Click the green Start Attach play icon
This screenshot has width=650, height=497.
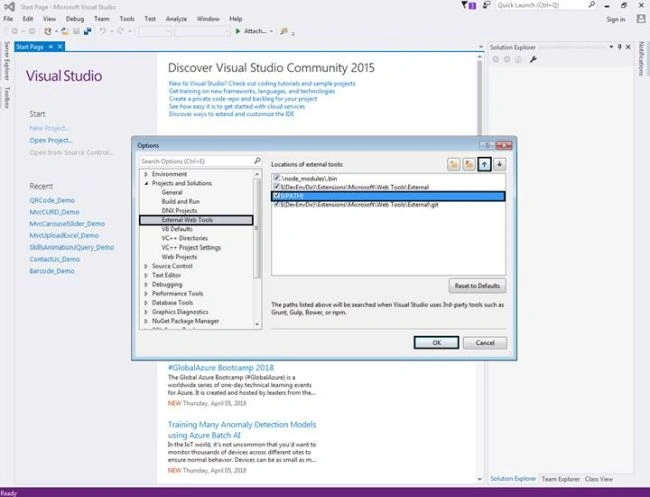(x=238, y=31)
